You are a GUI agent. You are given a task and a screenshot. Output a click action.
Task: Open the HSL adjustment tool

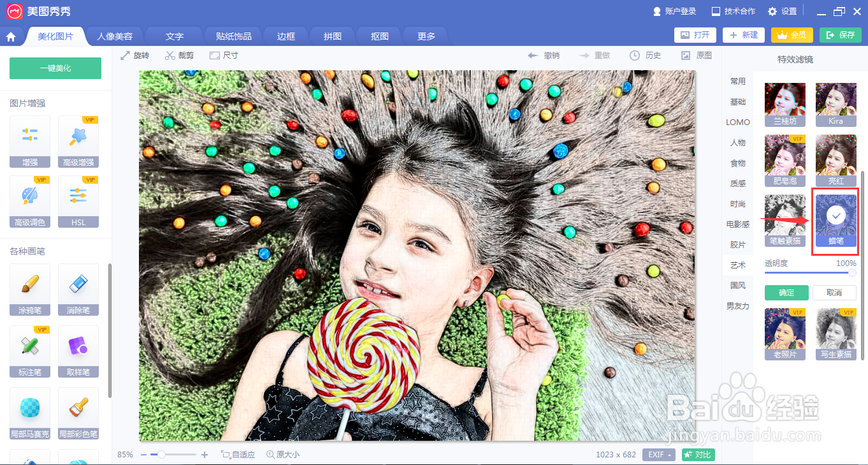click(78, 202)
